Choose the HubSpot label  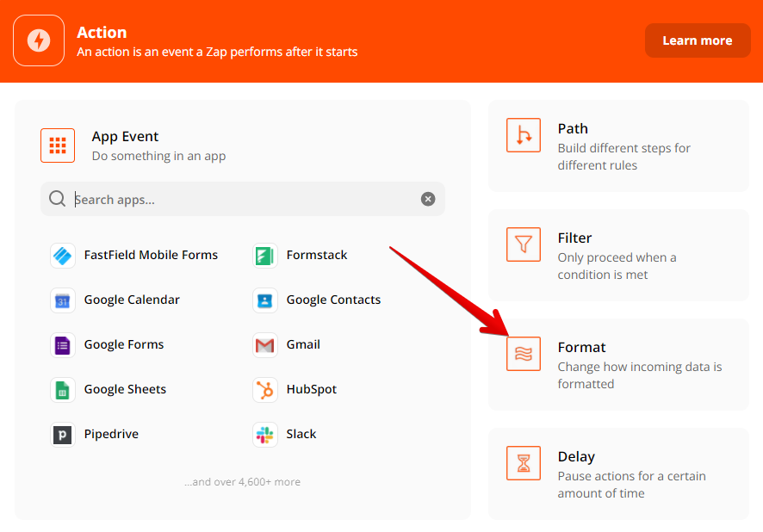312,389
